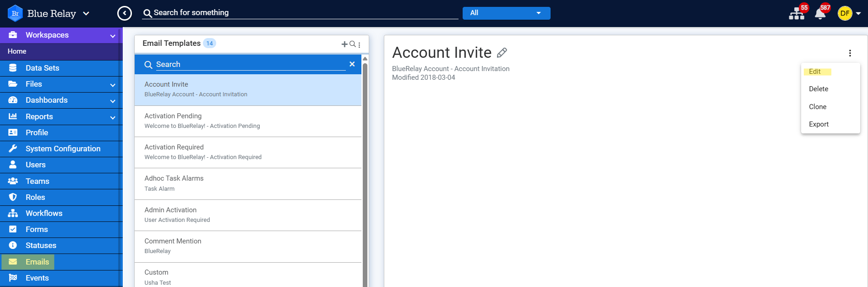Click the Events flag icon

click(x=13, y=278)
